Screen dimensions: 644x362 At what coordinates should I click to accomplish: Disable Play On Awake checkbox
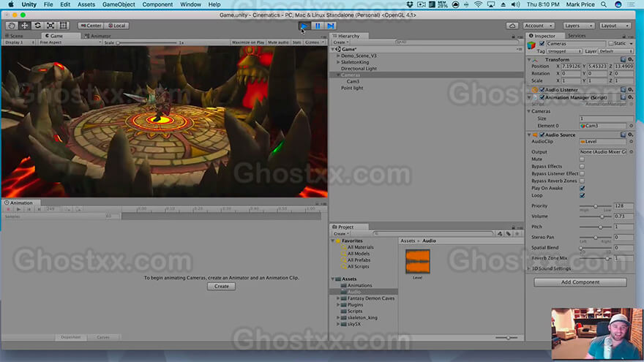pyautogui.click(x=582, y=189)
